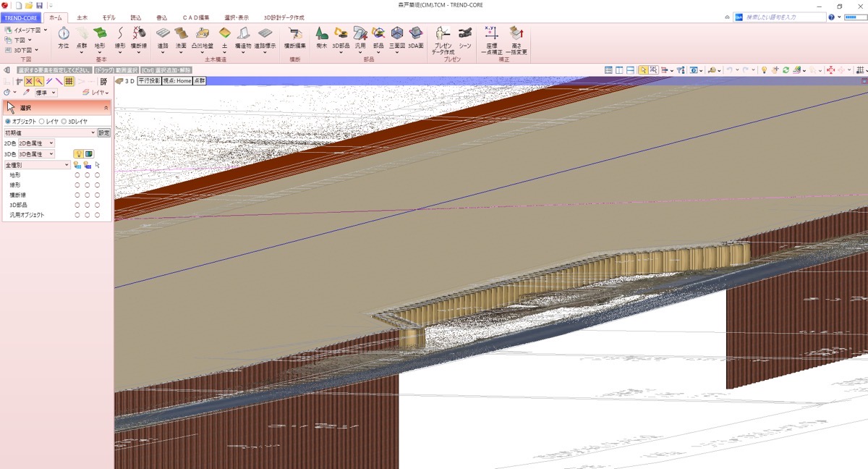Switch to the 土木 ribbon tab
868x469 pixels.
82,17
